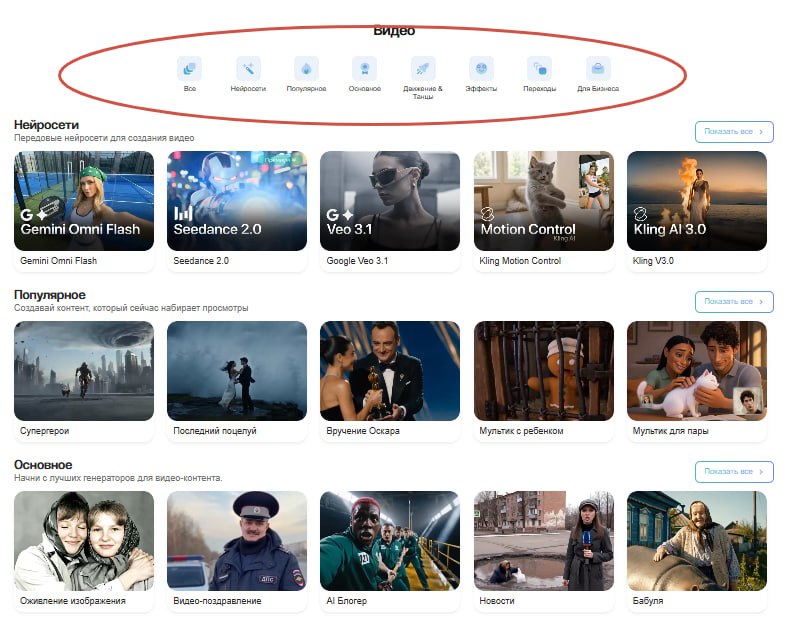Click the Оживление изображения title text

(73, 601)
